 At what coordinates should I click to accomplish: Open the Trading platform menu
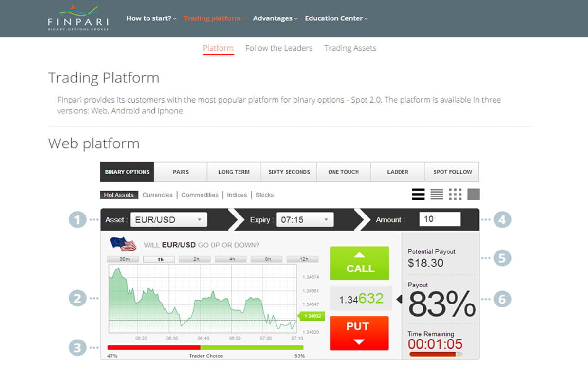pyautogui.click(x=215, y=18)
